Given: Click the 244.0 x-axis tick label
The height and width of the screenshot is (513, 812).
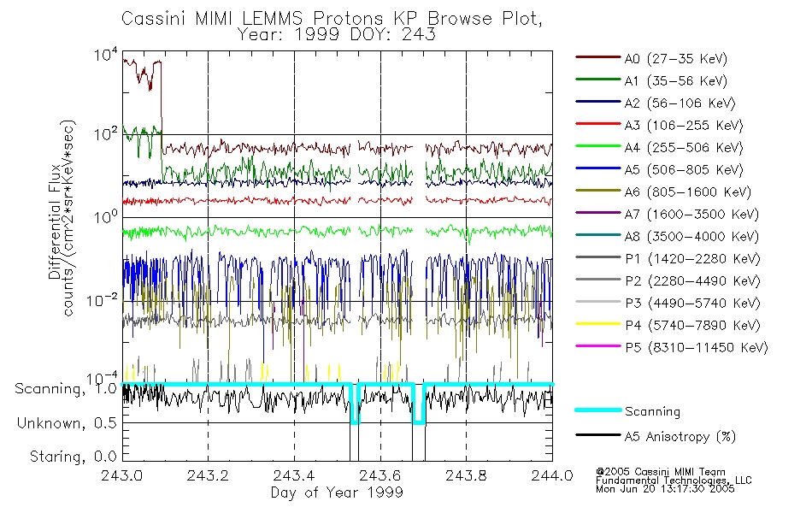Looking at the screenshot, I should (552, 475).
